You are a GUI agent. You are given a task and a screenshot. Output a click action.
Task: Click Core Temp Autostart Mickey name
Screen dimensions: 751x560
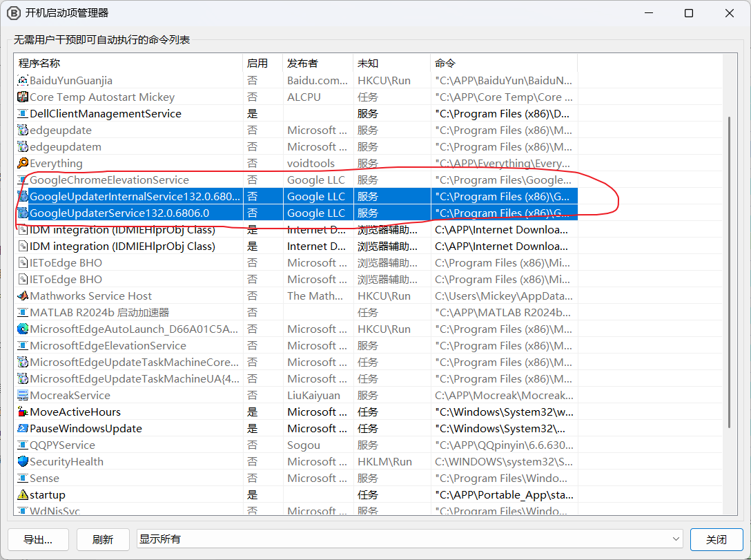[102, 97]
